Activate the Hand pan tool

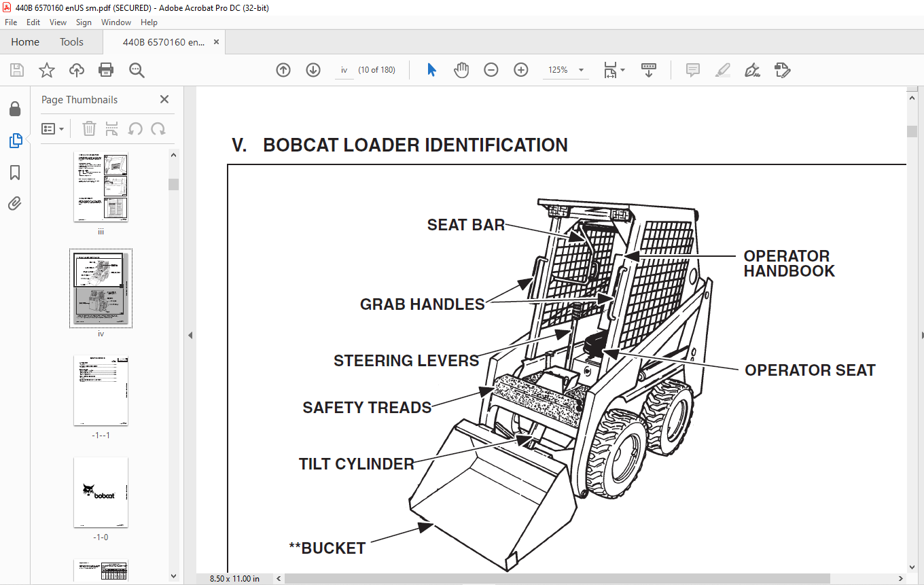pos(461,70)
